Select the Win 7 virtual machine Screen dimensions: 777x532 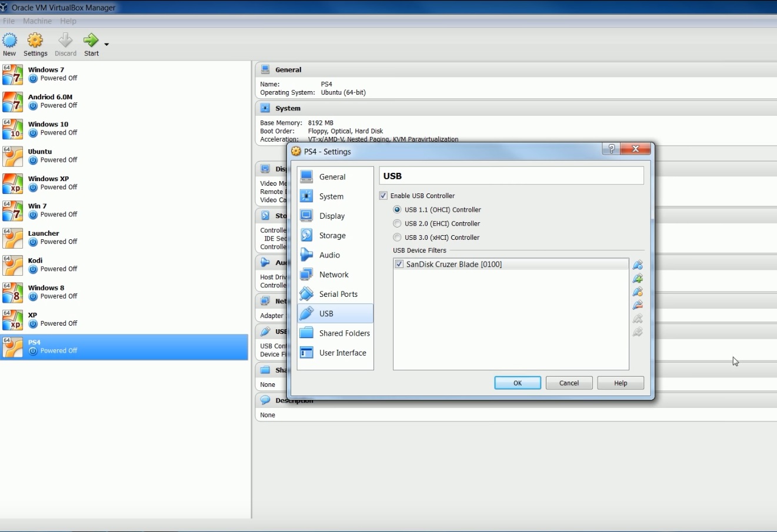coord(124,210)
